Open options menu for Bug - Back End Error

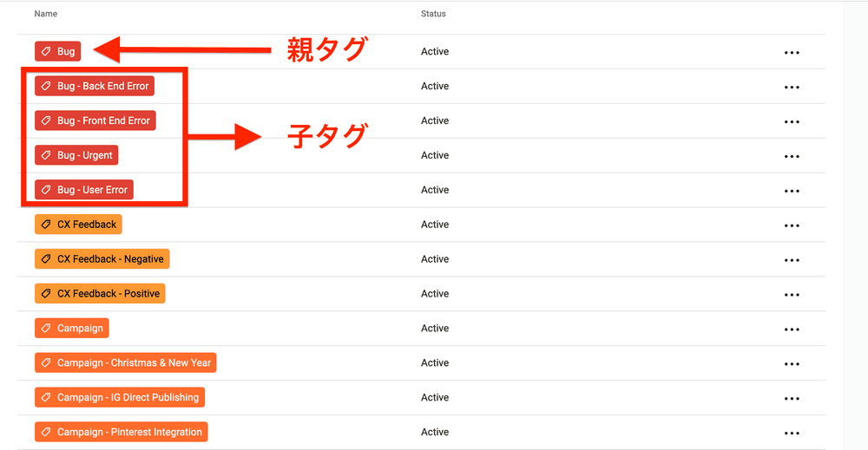(x=791, y=88)
